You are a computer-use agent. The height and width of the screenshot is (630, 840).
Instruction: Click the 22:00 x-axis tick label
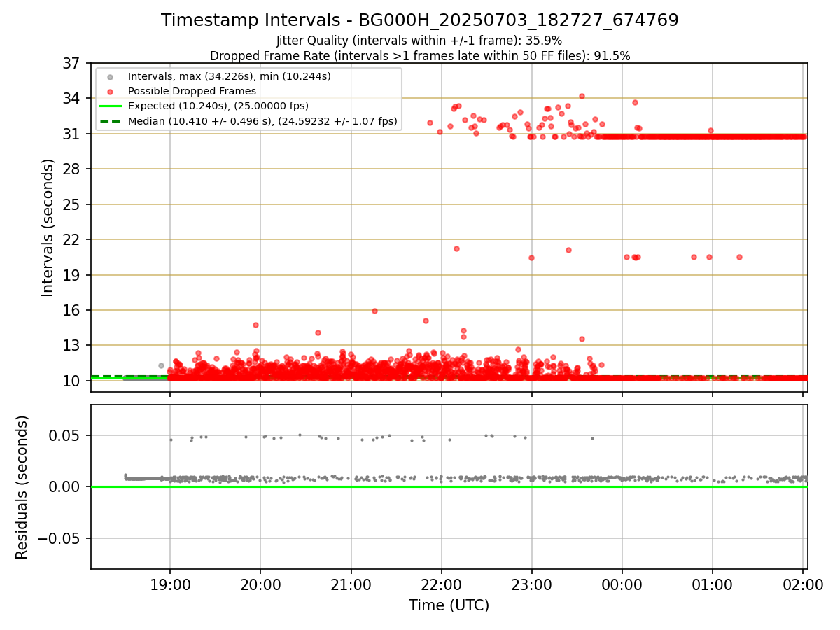click(441, 584)
